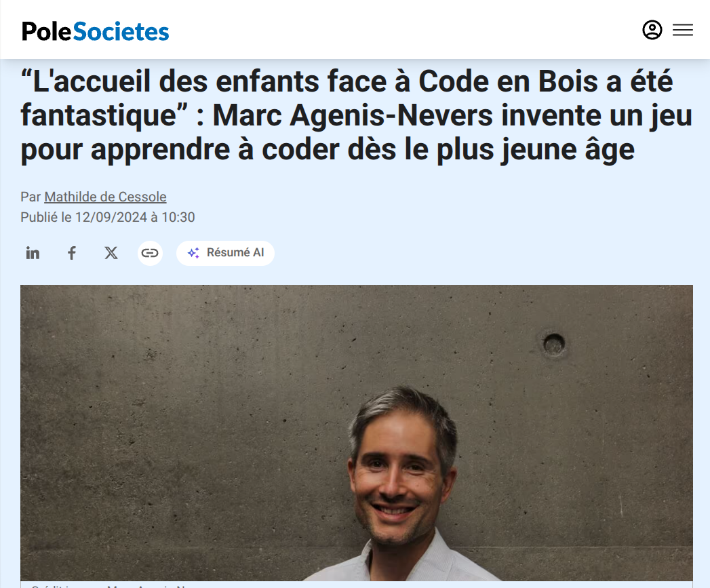Click the sparkle icon beside Résumé AI
Viewport: 710px width, 588px height.
point(193,253)
